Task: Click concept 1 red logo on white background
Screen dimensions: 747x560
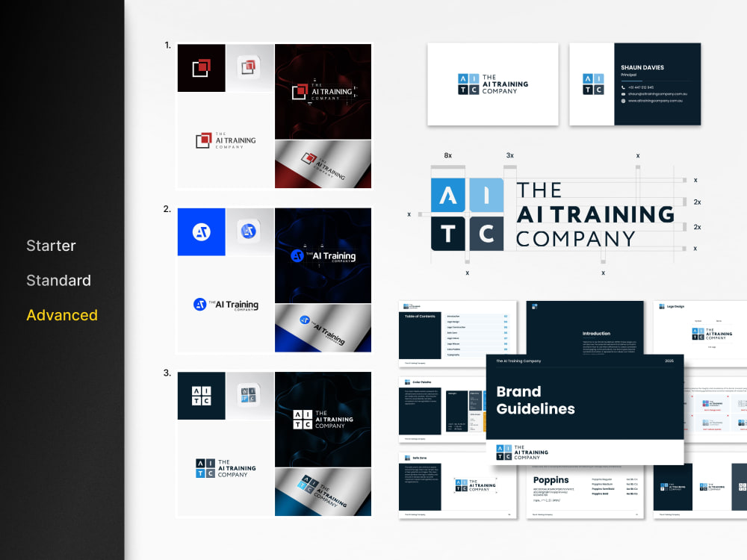Action: [226, 140]
